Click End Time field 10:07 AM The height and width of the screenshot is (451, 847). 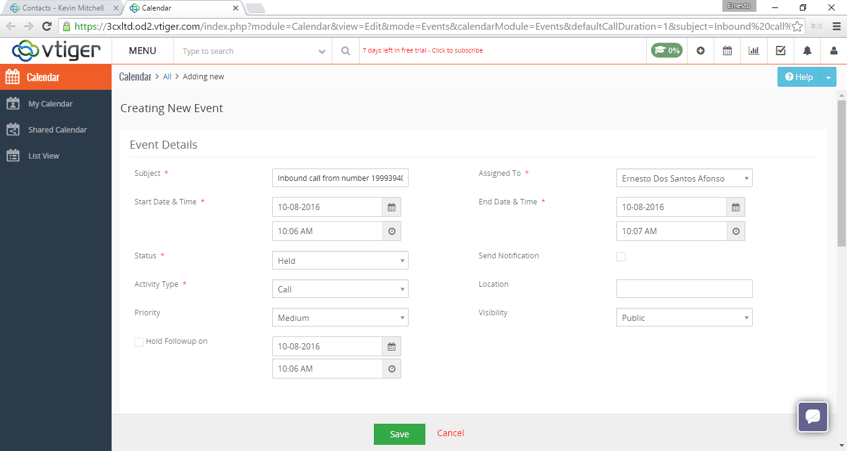click(x=671, y=231)
